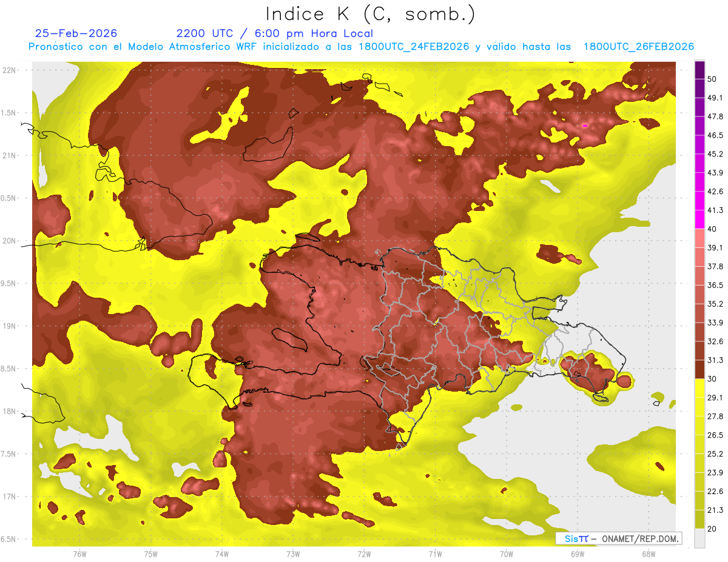728x562 pixels.
Task: Click the '73W' longitude label
Action: coord(293,554)
